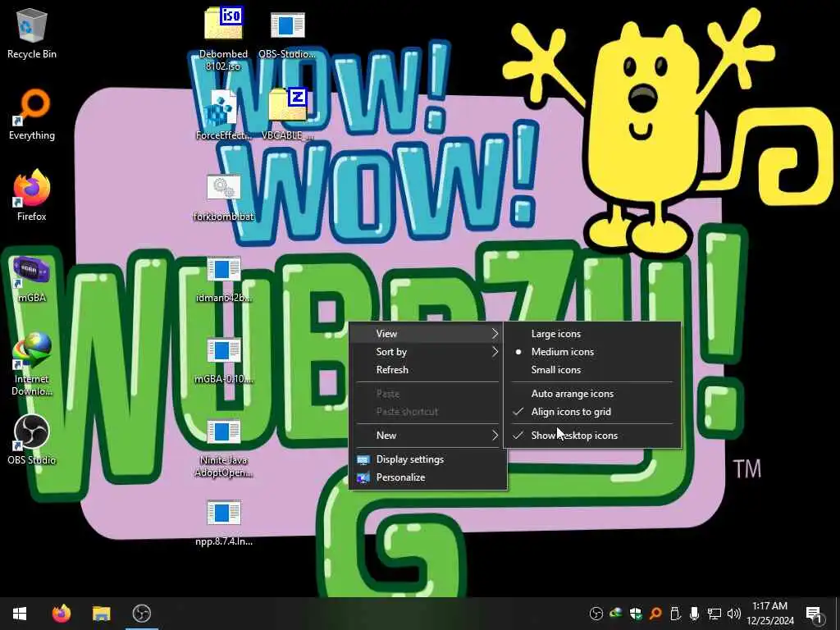
Task: Select the OBS Studio desktop shortcut
Action: (32, 440)
